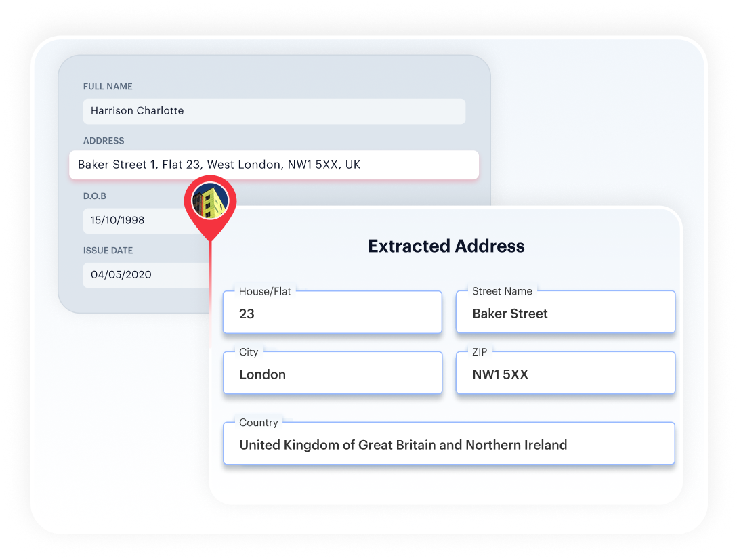Select the Country label above its field
The image size is (739, 560).
pyautogui.click(x=258, y=422)
